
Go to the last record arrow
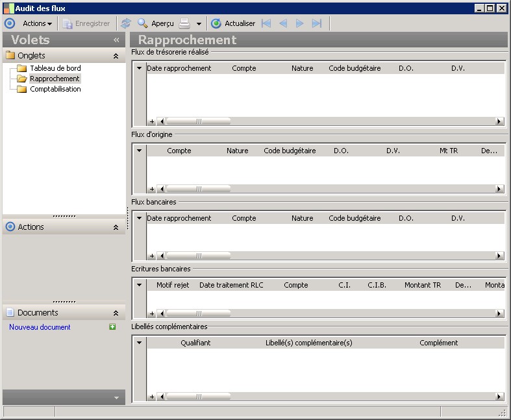pyautogui.click(x=317, y=23)
